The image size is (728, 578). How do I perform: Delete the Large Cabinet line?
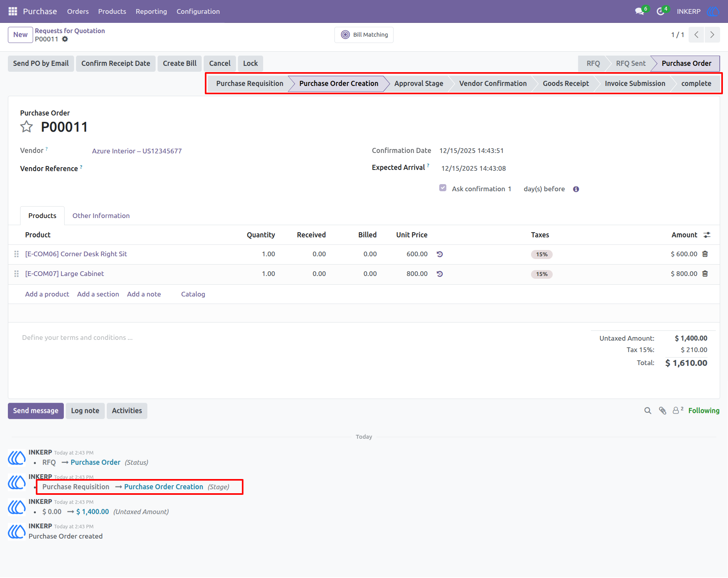[705, 274]
